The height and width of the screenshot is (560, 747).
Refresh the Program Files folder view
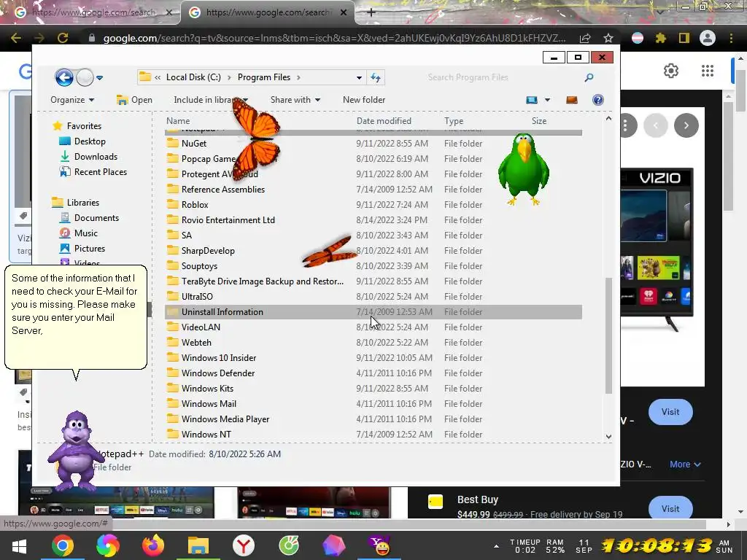tap(376, 77)
